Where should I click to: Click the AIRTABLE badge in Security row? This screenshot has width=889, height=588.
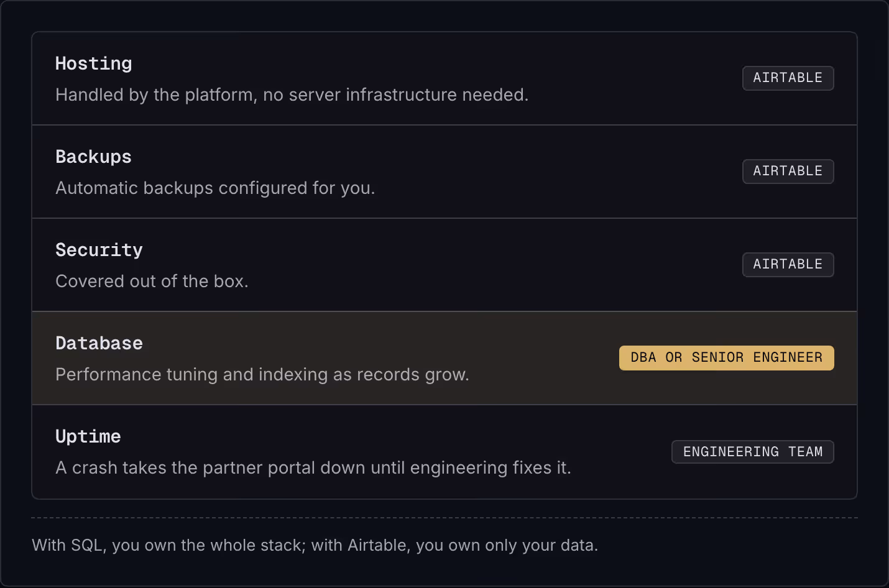[788, 265]
